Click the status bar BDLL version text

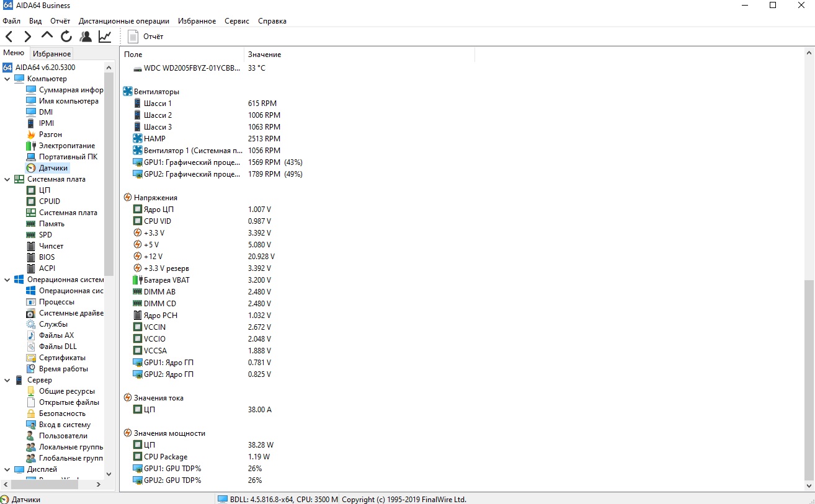(284, 499)
